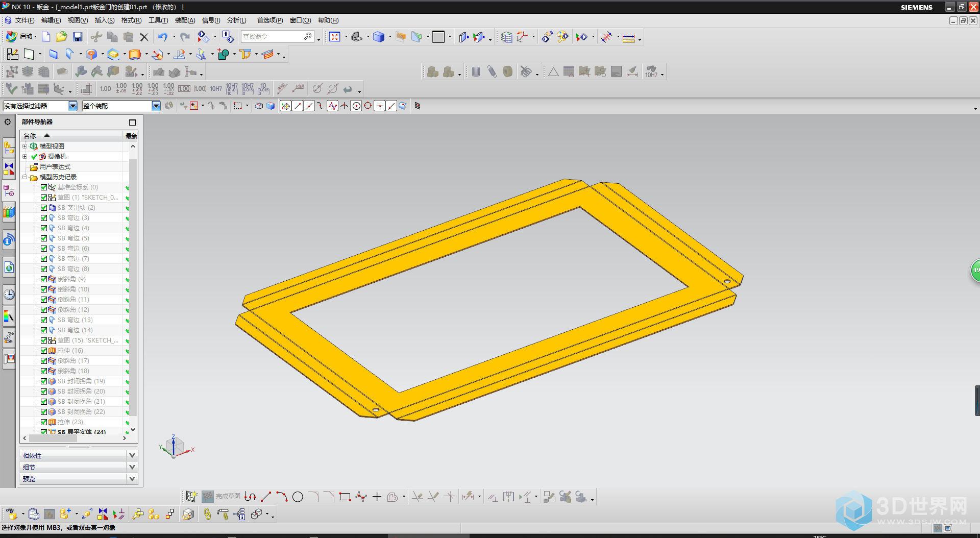Toggle checkbox for SB 弯边 (14)
The width and height of the screenshot is (980, 538).
click(x=44, y=330)
